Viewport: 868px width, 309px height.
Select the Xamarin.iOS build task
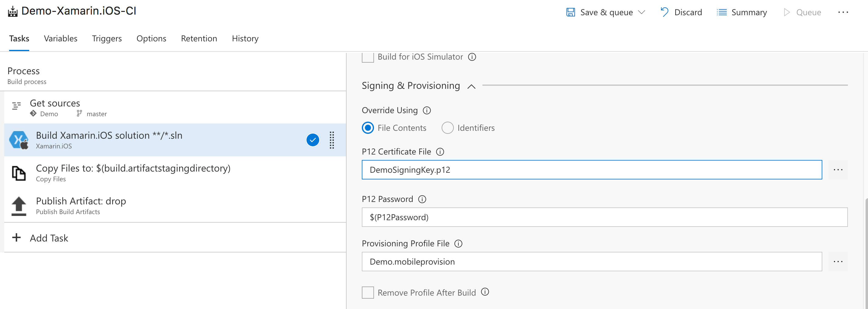[135, 140]
